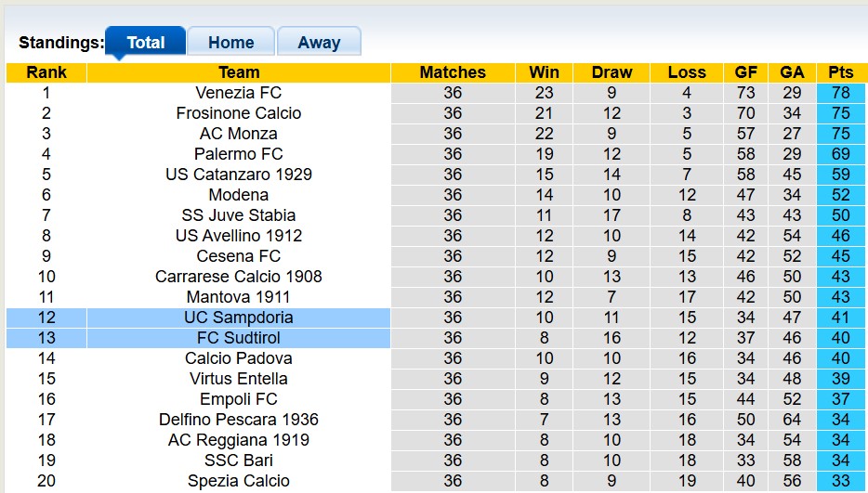Open Calcio Padova team link
Viewport: 868px width, 493px height.
[x=238, y=358]
